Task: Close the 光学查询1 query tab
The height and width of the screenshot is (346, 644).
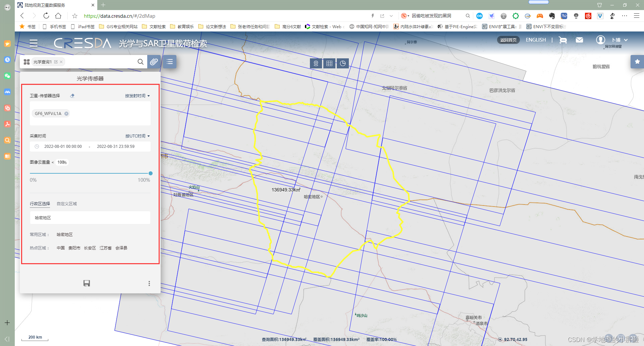Action: point(61,62)
